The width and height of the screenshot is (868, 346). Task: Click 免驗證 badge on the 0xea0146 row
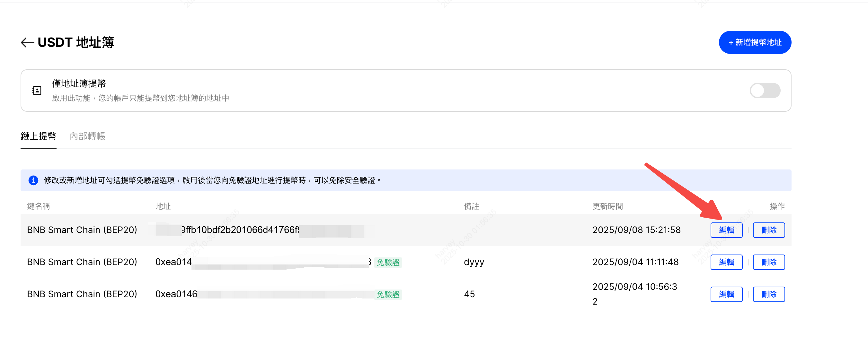pyautogui.click(x=388, y=295)
